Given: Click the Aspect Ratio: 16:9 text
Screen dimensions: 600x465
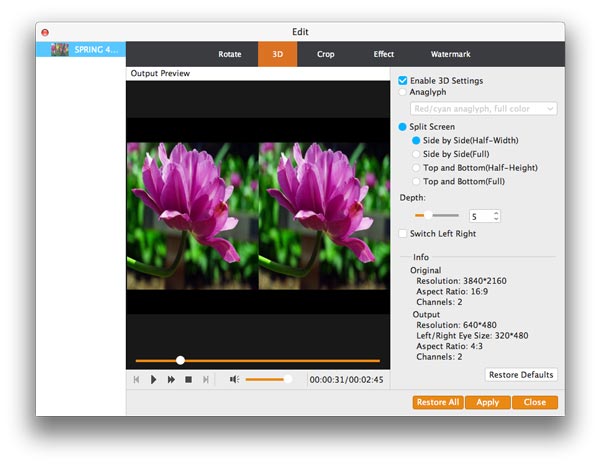Looking at the screenshot, I should (452, 292).
